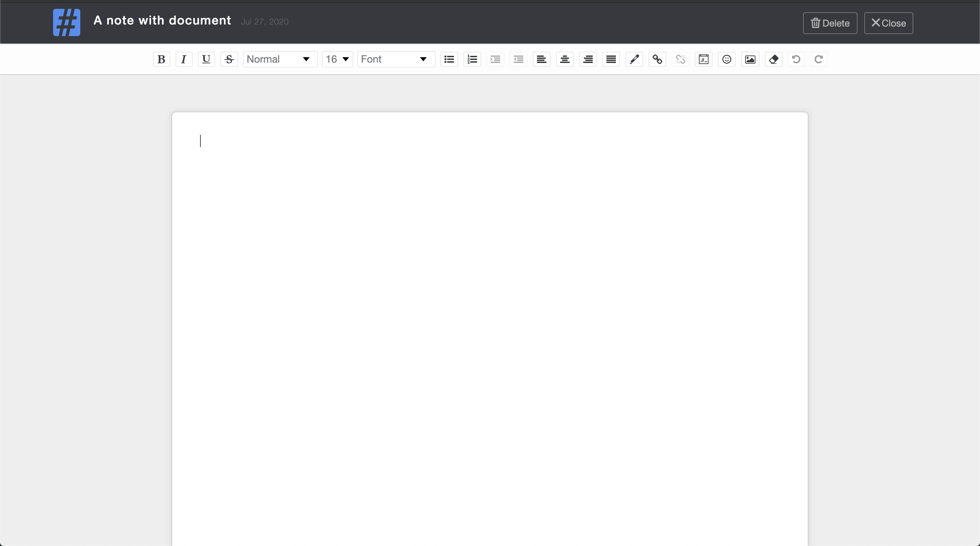
Task: Open the font size 16 dropdown
Action: pyautogui.click(x=338, y=59)
